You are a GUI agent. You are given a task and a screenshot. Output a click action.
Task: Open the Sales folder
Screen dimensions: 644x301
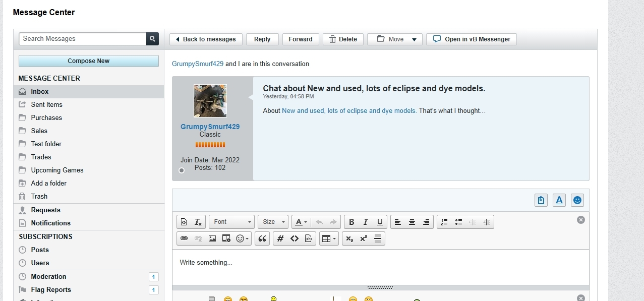coord(89,131)
